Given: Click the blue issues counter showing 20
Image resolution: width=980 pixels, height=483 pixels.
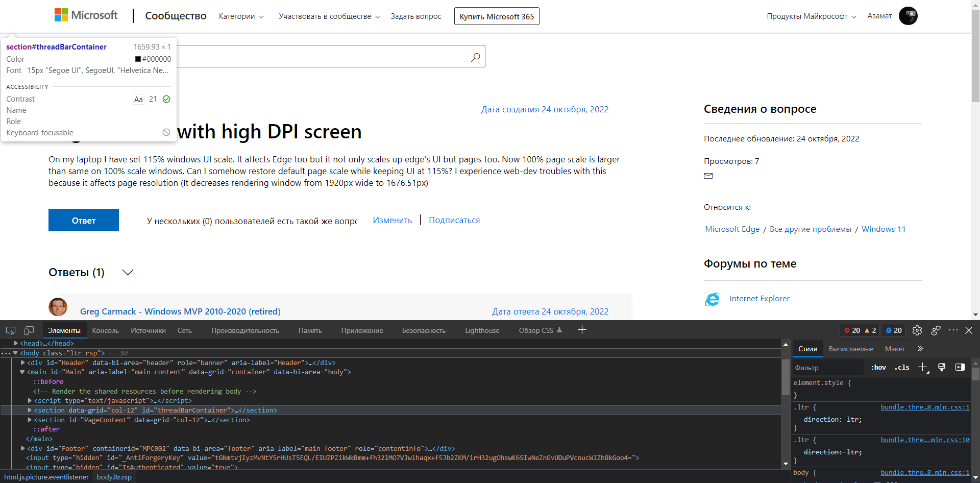Looking at the screenshot, I should pyautogui.click(x=894, y=330).
